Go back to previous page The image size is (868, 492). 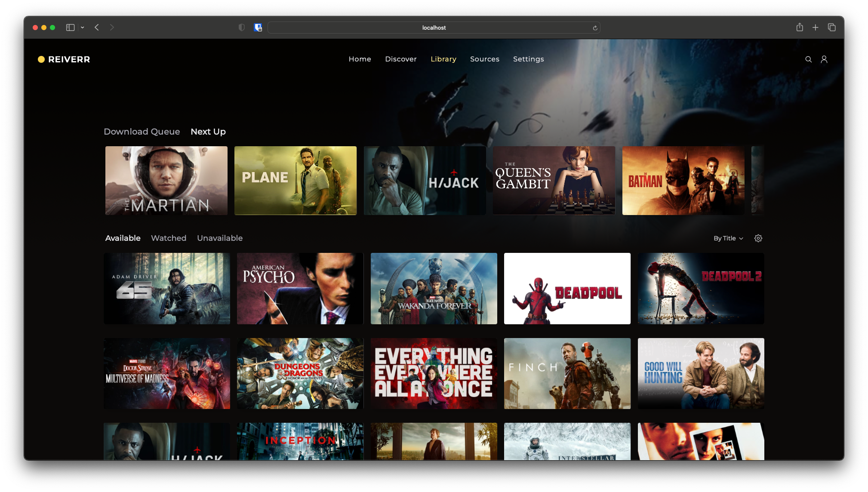click(x=97, y=28)
